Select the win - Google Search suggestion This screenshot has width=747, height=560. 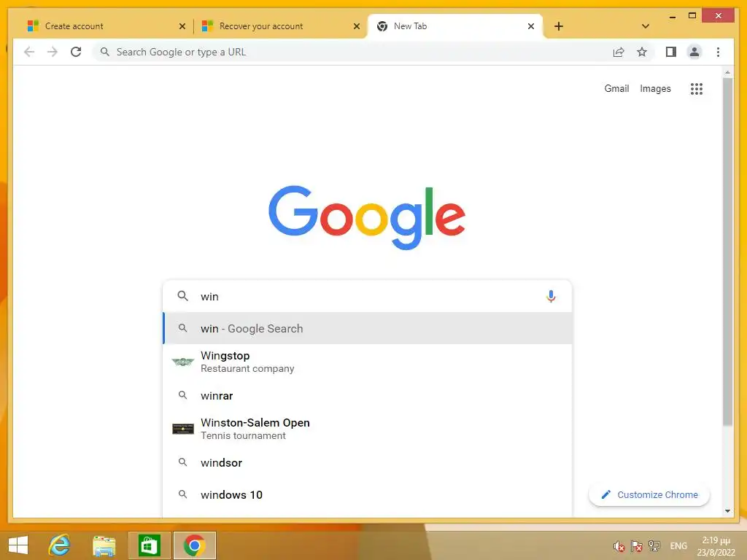[x=367, y=328]
